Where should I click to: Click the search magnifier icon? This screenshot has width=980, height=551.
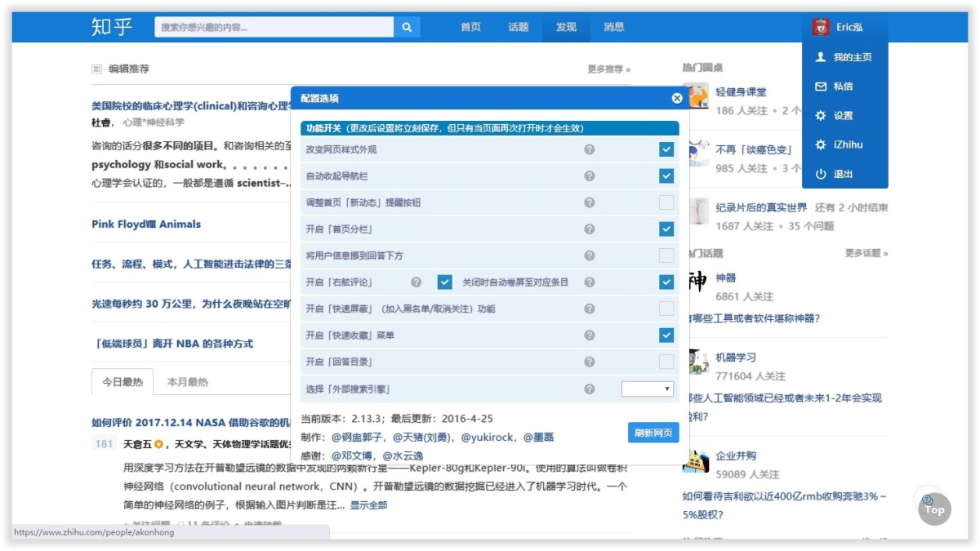407,26
